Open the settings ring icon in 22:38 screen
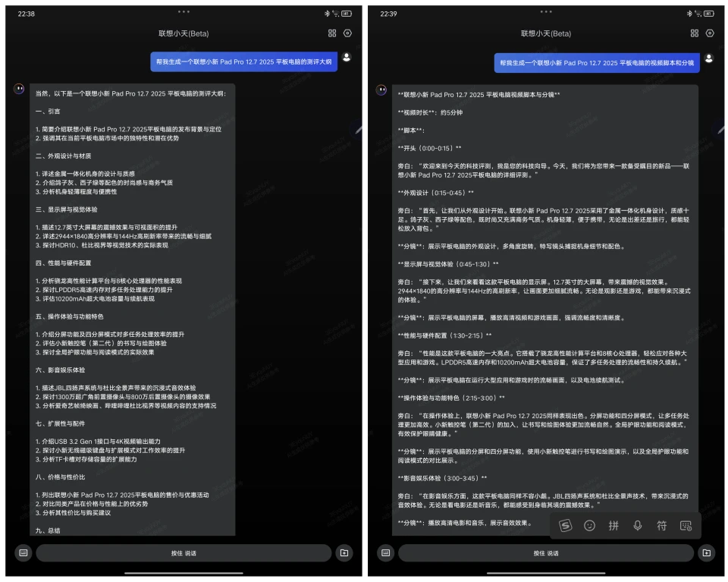Screen dimensions: 728x582 pyautogui.click(x=347, y=33)
